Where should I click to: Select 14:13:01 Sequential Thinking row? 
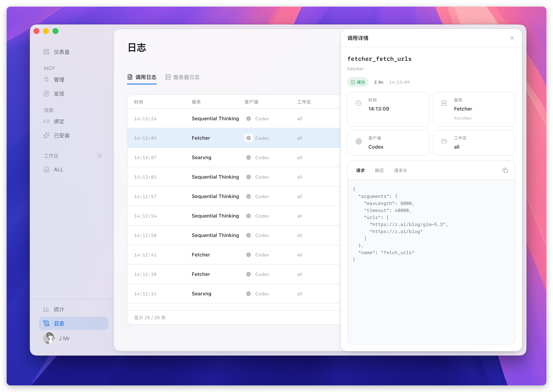coord(234,177)
